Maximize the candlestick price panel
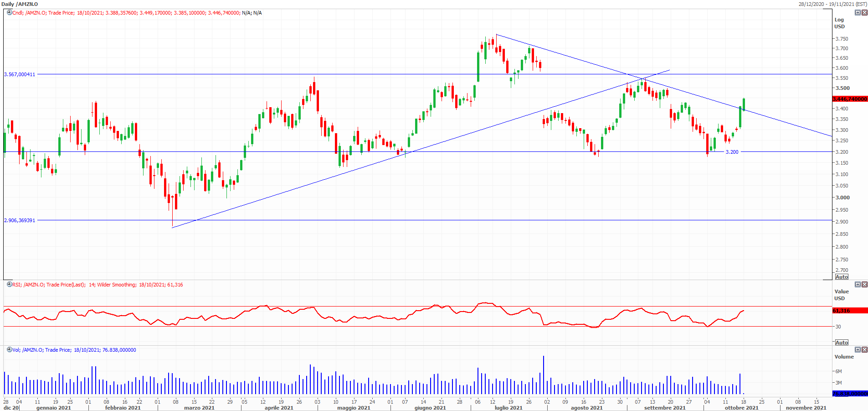This screenshot has height=411, width=868. (857, 13)
